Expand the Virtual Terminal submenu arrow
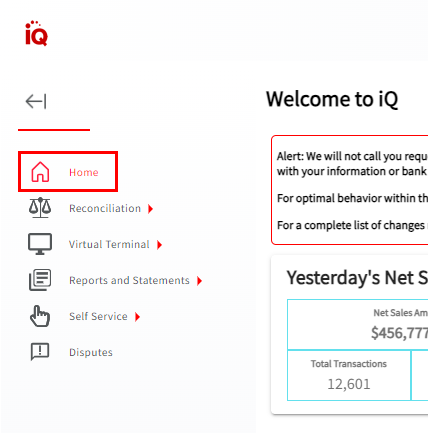The height and width of the screenshot is (433, 428). [x=159, y=245]
